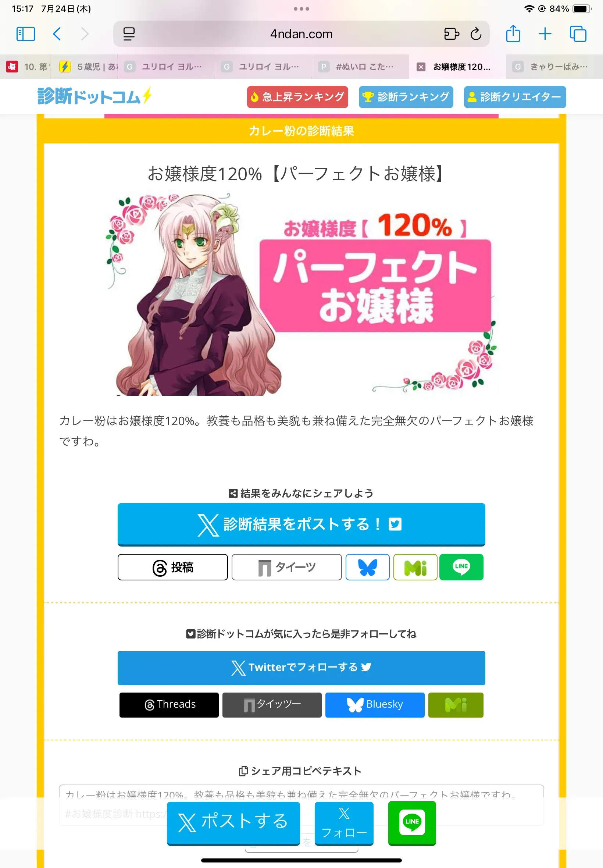Open the page reader menu icon
Screen dimensions: 603x868
pyautogui.click(x=129, y=34)
